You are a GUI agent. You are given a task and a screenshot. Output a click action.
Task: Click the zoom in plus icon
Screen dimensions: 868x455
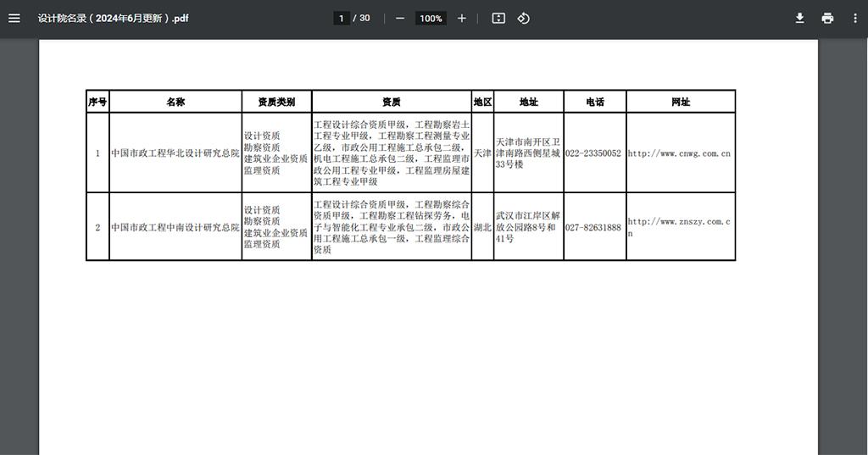coord(462,19)
